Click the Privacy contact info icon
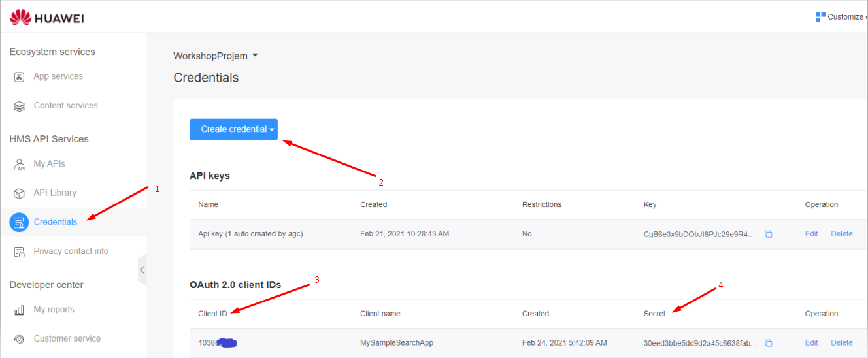Screen dimensions: 868x358 tap(20, 252)
